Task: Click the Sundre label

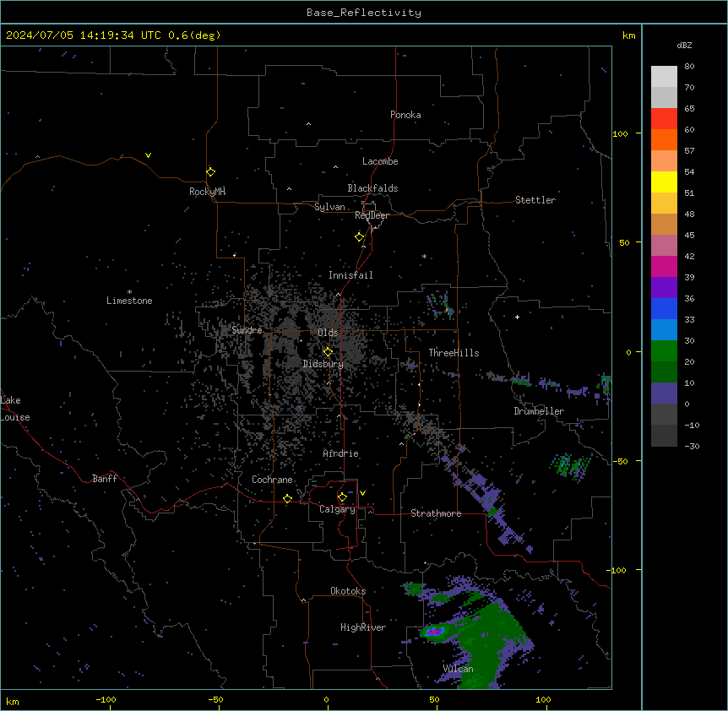Action: 247,330
